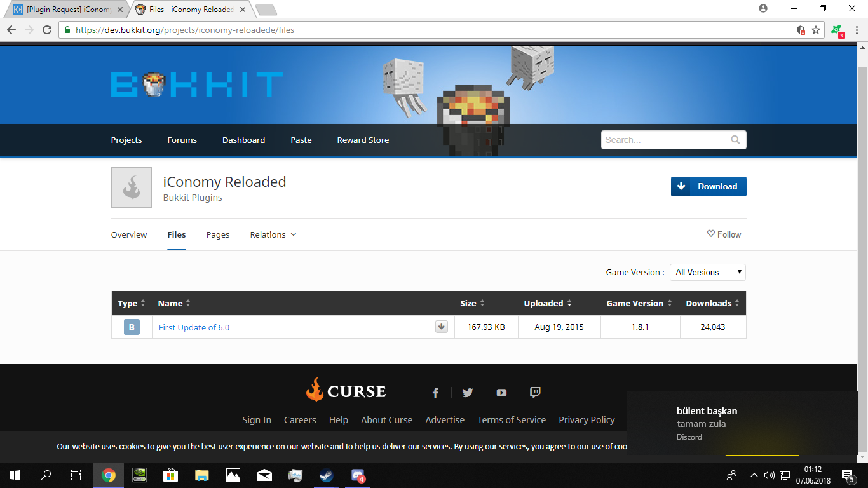This screenshot has width=868, height=488.
Task: Expand the Relations dropdown
Action: coord(273,234)
